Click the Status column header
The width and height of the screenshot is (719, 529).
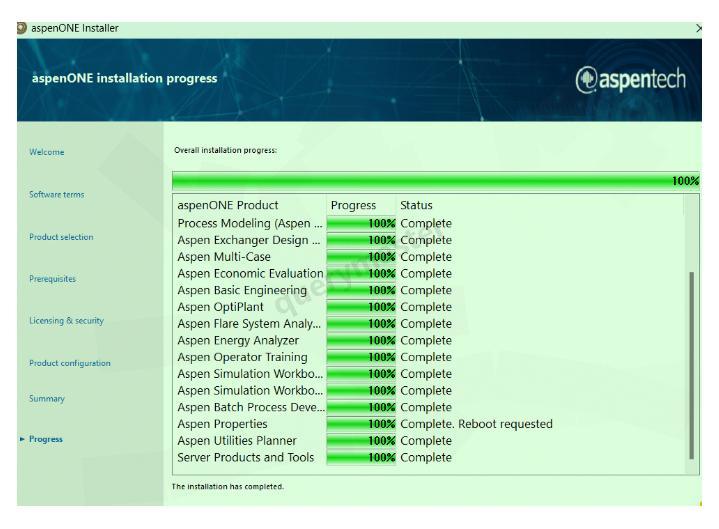[x=416, y=205]
